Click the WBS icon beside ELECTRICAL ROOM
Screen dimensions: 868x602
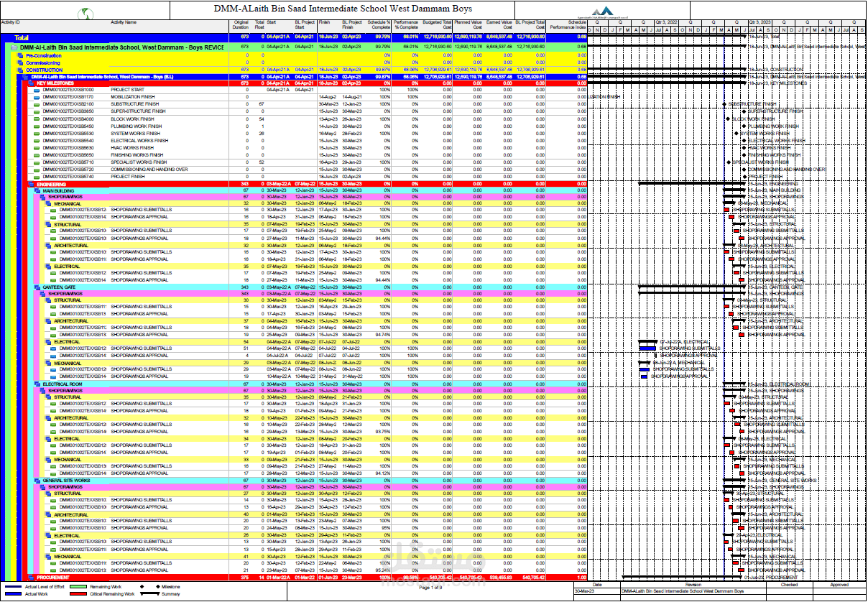37,384
